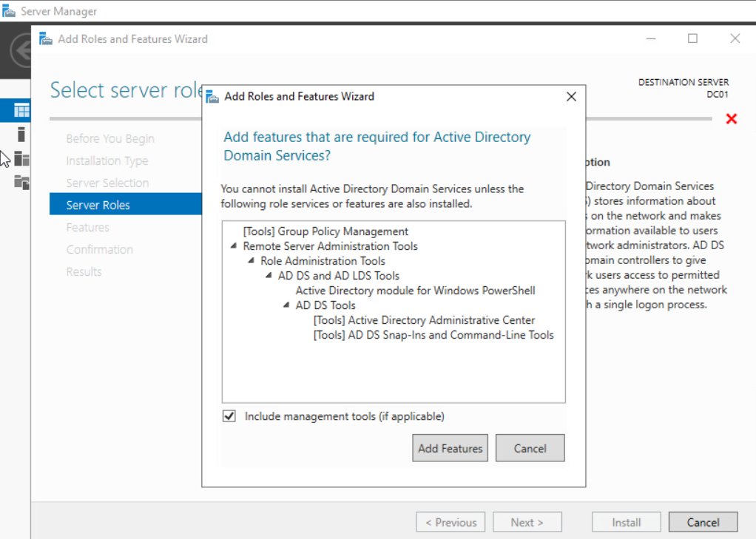The width and height of the screenshot is (756, 539).
Task: Select Remote Server Administration Tools item
Action: point(330,246)
